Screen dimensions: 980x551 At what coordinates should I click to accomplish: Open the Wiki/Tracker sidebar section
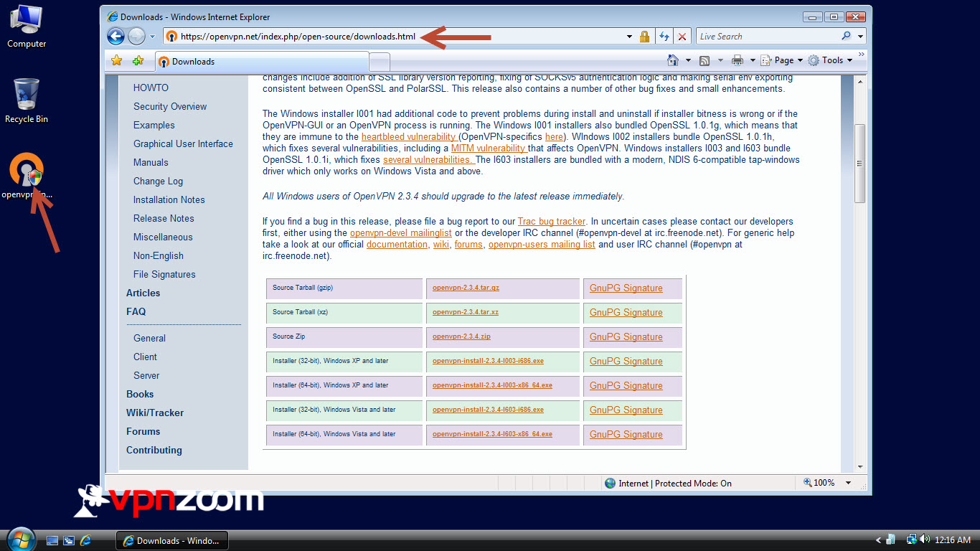(155, 413)
